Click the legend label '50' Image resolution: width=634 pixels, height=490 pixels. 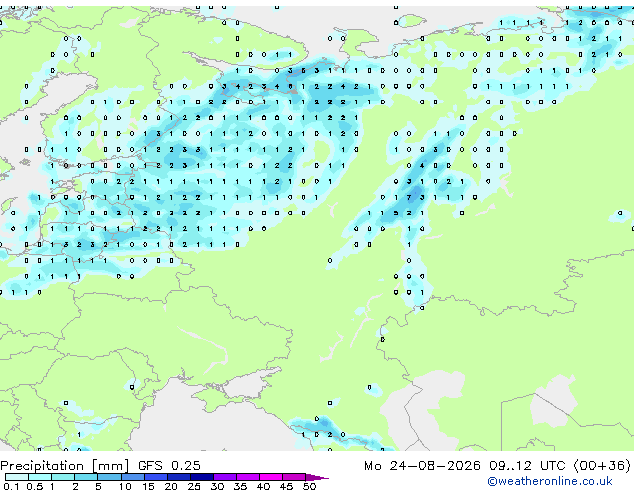(x=309, y=486)
